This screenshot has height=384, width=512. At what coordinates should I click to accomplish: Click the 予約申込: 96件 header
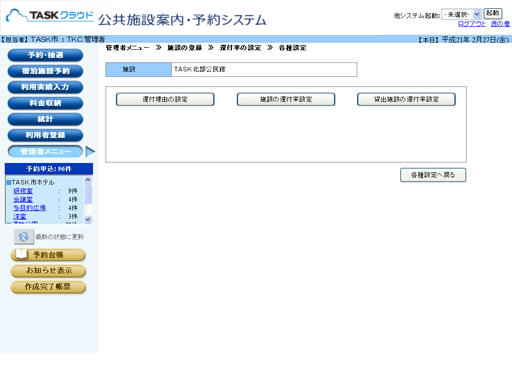pos(49,169)
